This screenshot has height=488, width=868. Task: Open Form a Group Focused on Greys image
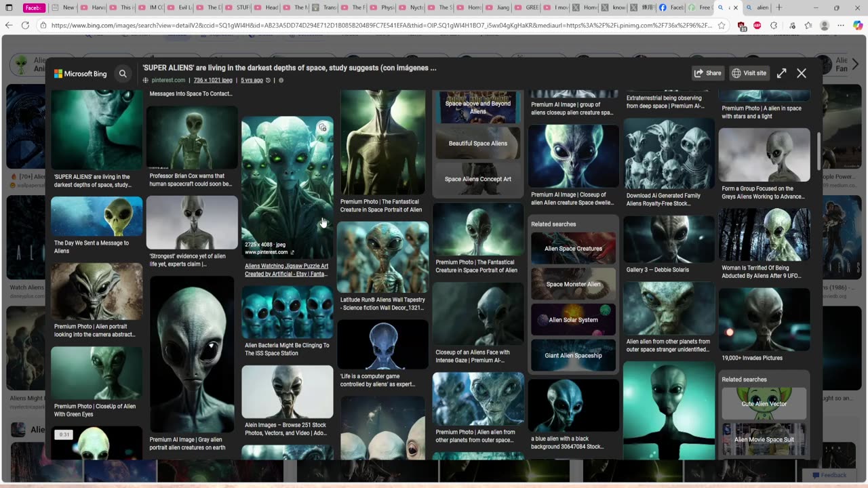pos(764,155)
